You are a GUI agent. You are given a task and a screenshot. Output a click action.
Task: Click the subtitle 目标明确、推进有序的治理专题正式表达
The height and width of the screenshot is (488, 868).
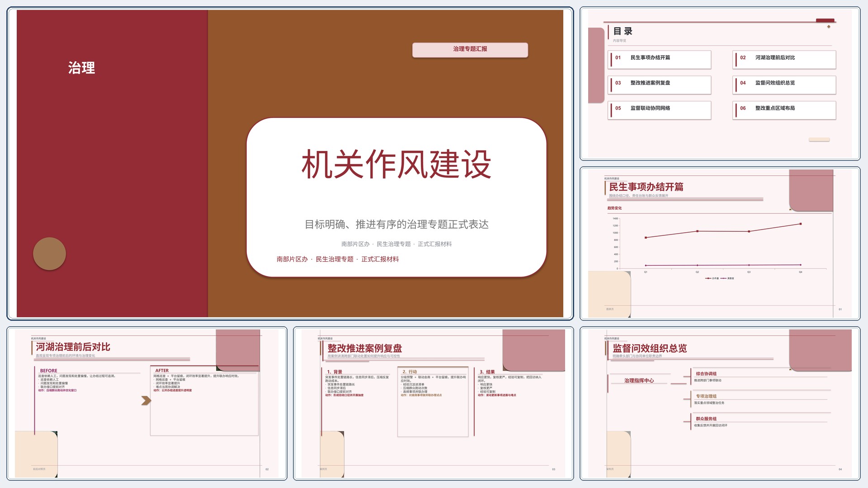click(x=396, y=225)
